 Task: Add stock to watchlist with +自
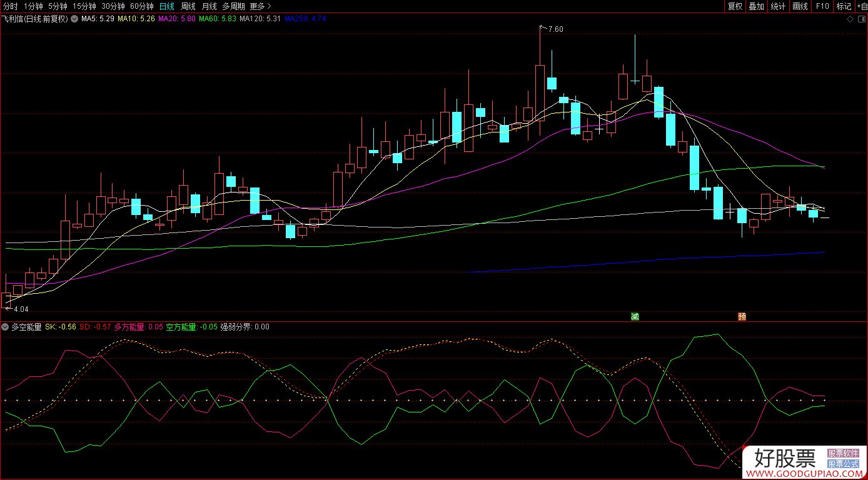point(861,6)
